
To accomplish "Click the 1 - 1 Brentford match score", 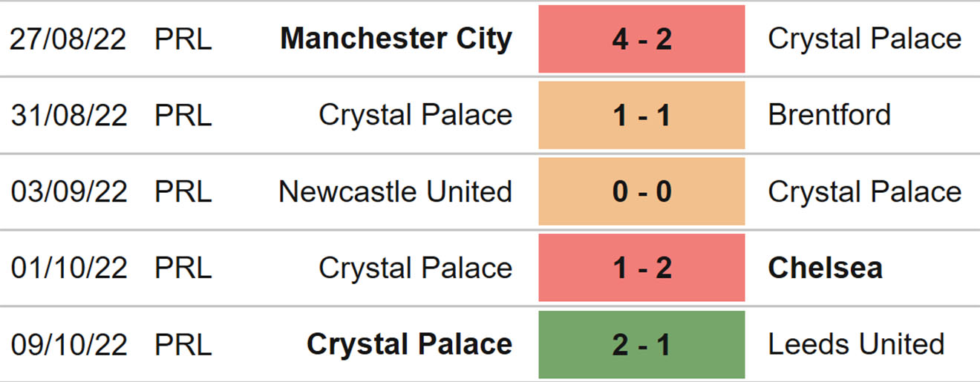I will (641, 116).
